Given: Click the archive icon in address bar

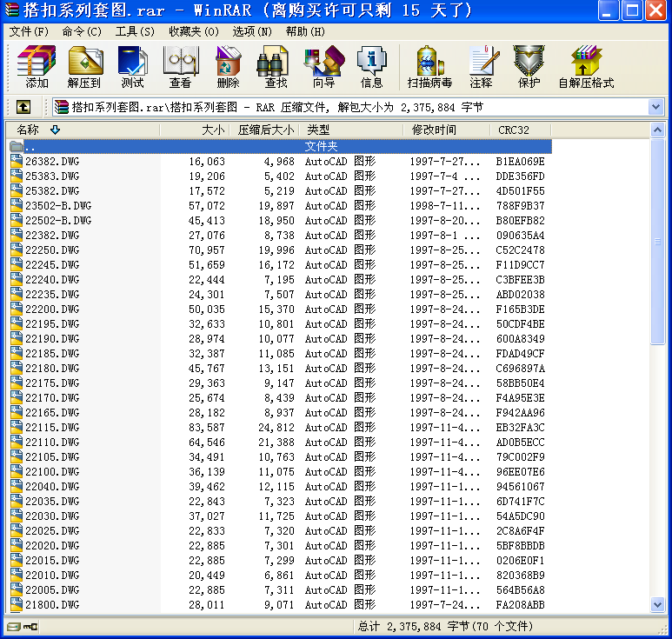Looking at the screenshot, I should click(x=62, y=107).
